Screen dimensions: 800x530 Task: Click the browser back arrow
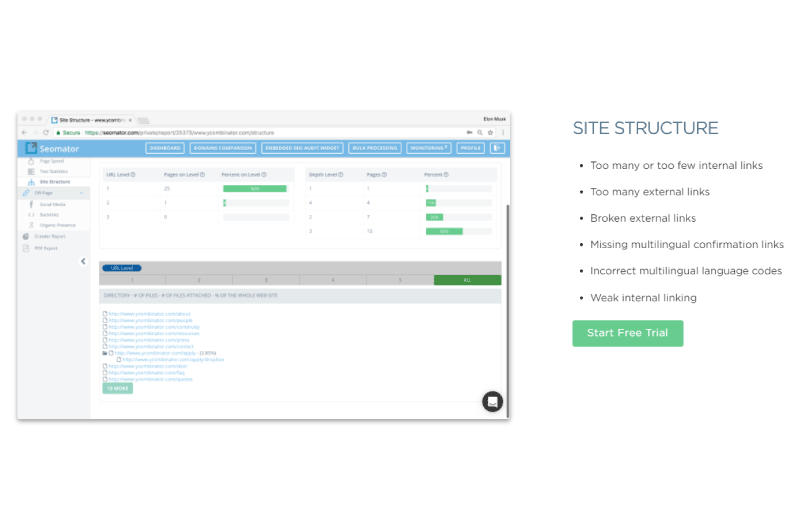point(24,133)
